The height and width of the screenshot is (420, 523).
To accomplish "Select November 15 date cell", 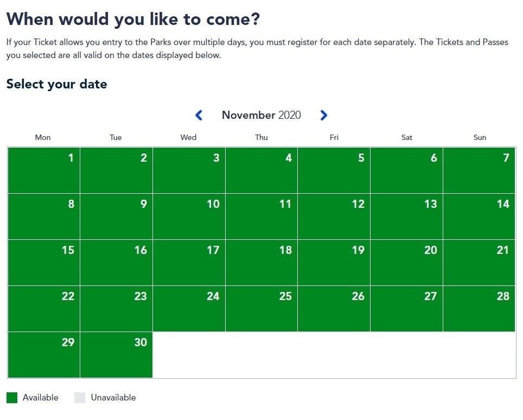I will [44, 263].
